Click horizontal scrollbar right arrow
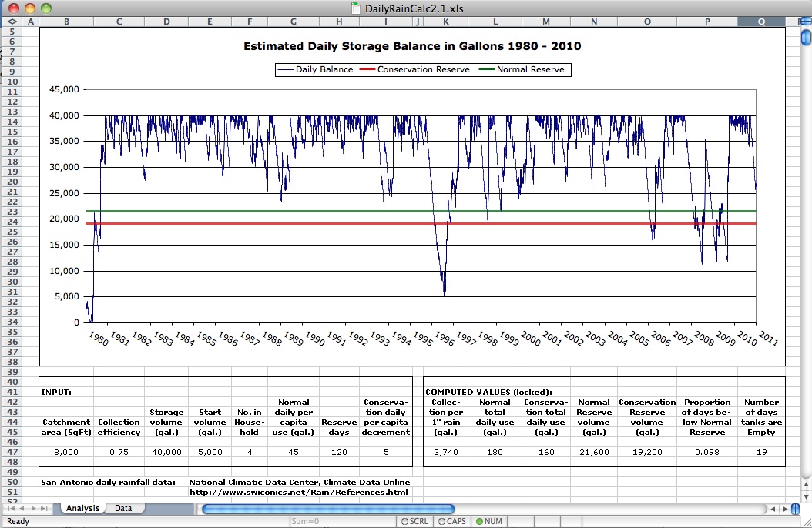This screenshot has width=812, height=528. pos(784,509)
